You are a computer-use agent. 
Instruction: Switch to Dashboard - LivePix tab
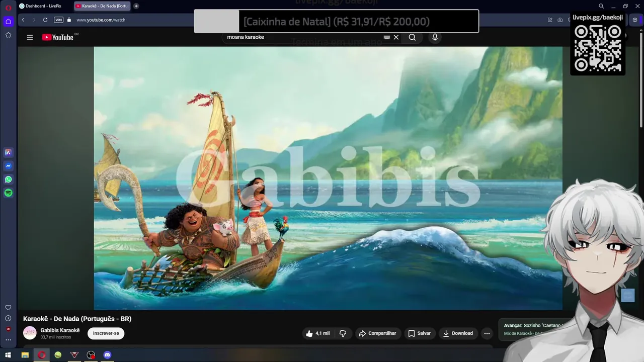point(44,6)
